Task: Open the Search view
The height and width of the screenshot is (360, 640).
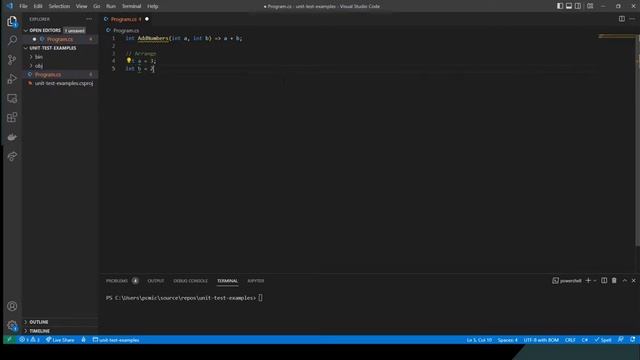Action: (12, 40)
